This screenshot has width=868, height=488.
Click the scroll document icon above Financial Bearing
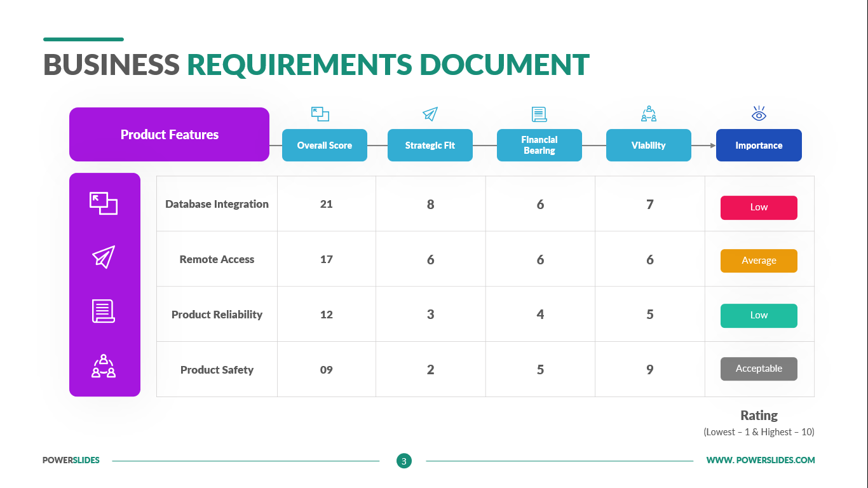539,114
